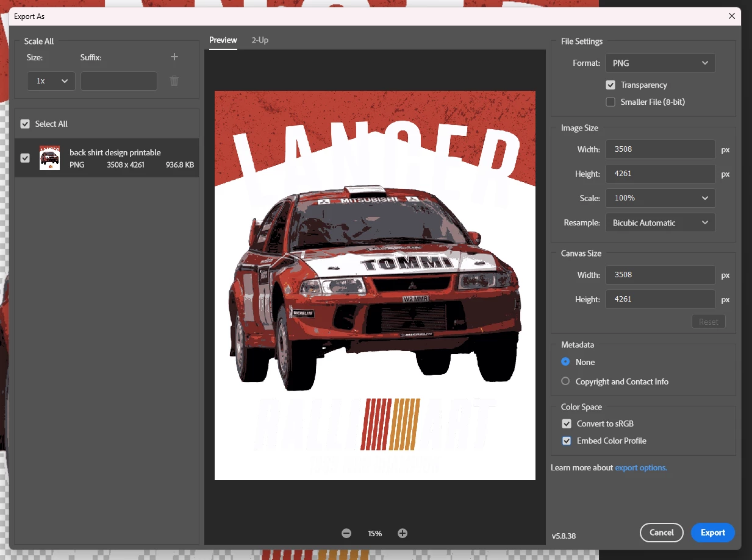Add a new scale size with plus icon

tap(174, 57)
